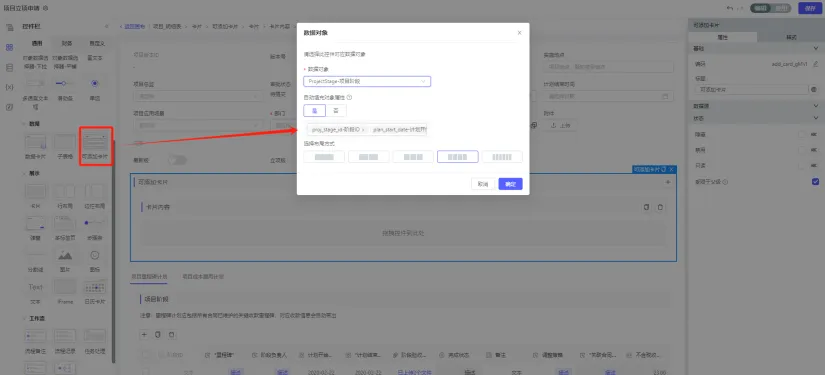Select the 分割线 divider widget in the palette

click(x=36, y=259)
